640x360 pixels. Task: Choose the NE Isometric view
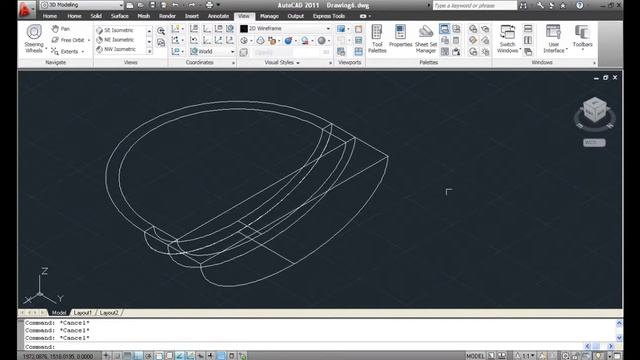pyautogui.click(x=115, y=40)
